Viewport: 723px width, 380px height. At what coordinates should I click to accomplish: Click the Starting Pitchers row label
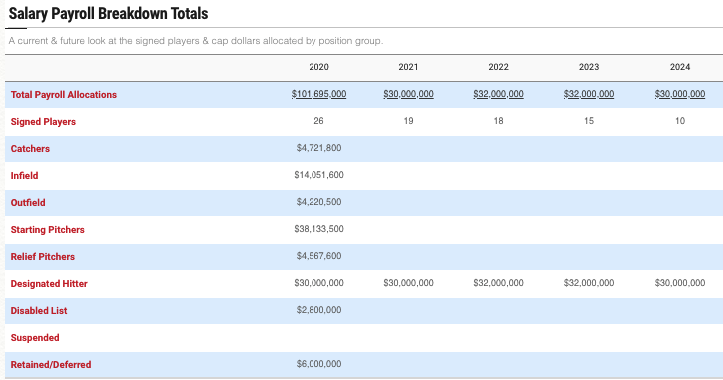coord(47,230)
